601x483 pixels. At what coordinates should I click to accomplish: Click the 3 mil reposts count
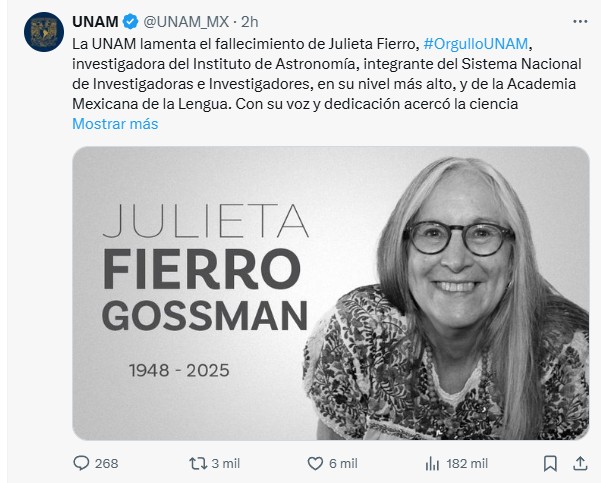pos(228,463)
